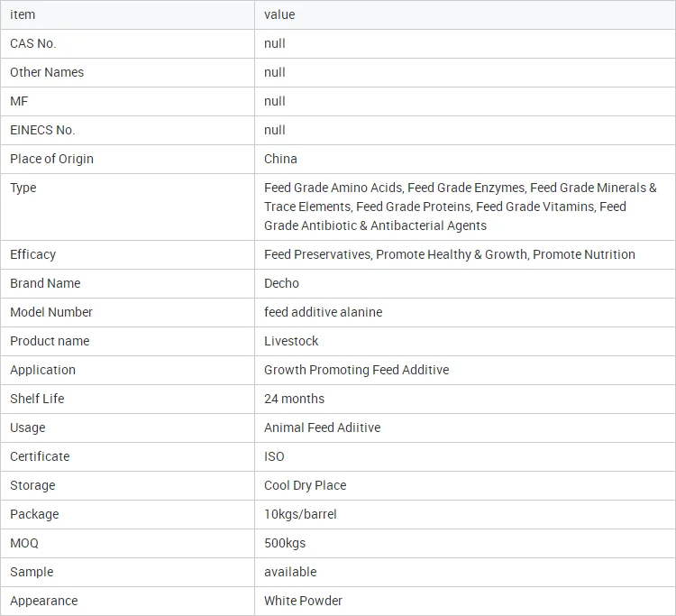
Task: Click the 'item' column header cell
Action: [x=128, y=14]
